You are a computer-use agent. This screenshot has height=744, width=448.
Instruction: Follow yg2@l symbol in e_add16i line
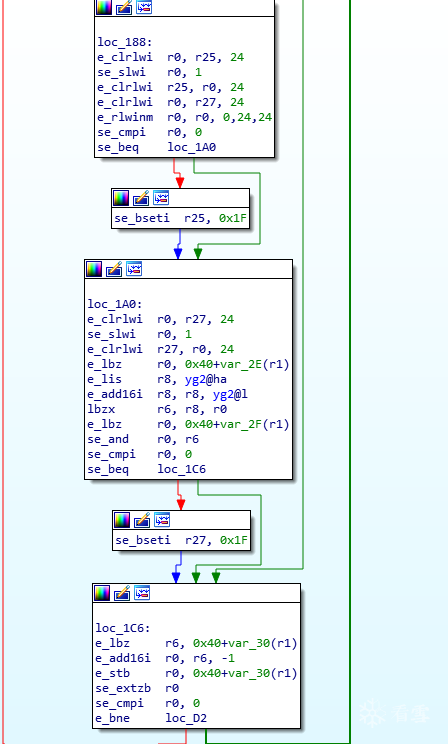(x=230, y=394)
